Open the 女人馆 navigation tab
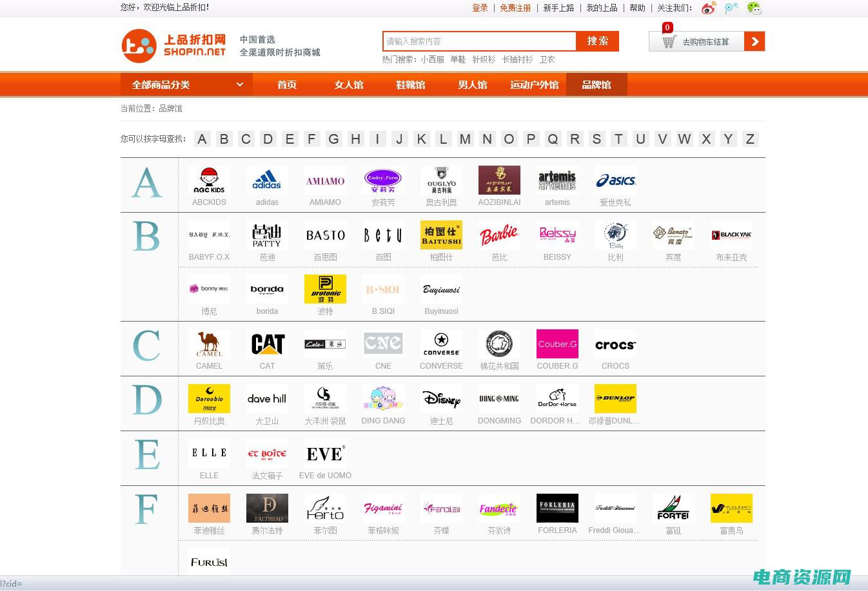The height and width of the screenshot is (591, 868). 349,84
